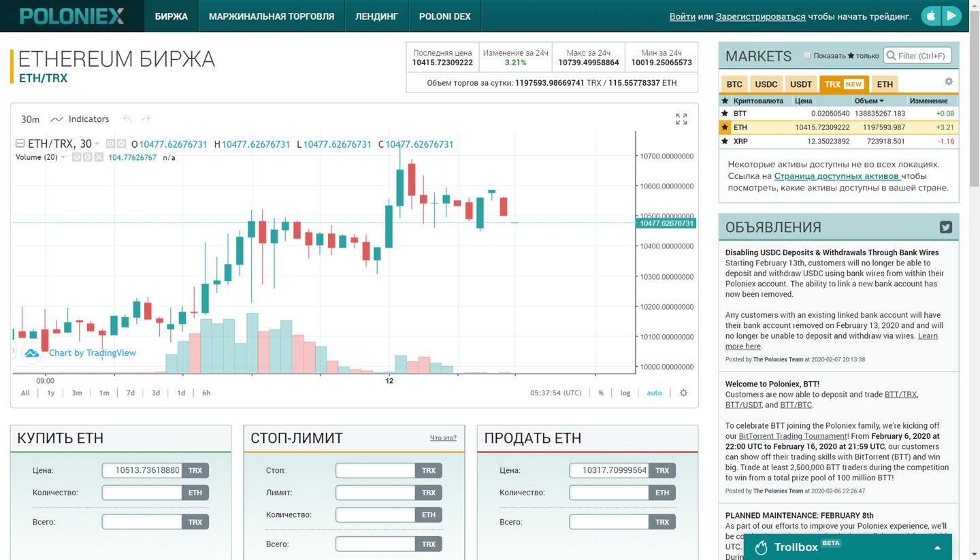Set chart range to All
Image resolution: width=980 pixels, height=560 pixels.
[25, 393]
